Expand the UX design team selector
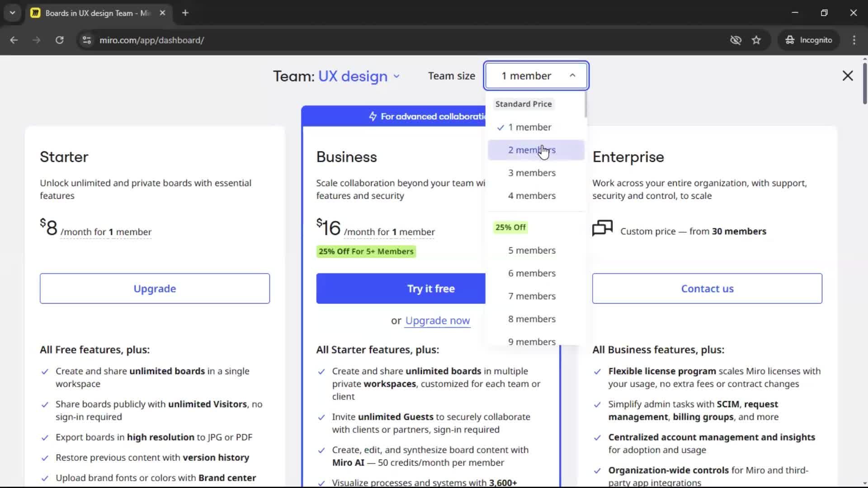 coord(359,76)
